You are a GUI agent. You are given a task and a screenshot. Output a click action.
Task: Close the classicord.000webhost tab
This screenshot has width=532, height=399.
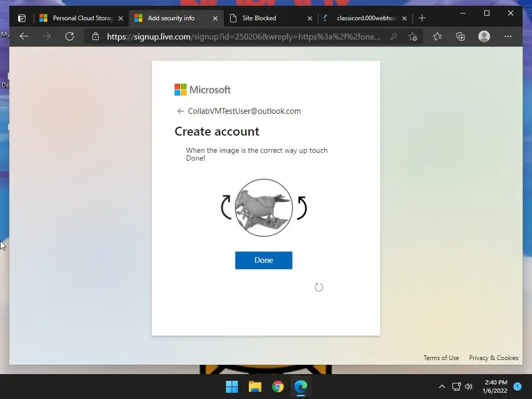[404, 18]
